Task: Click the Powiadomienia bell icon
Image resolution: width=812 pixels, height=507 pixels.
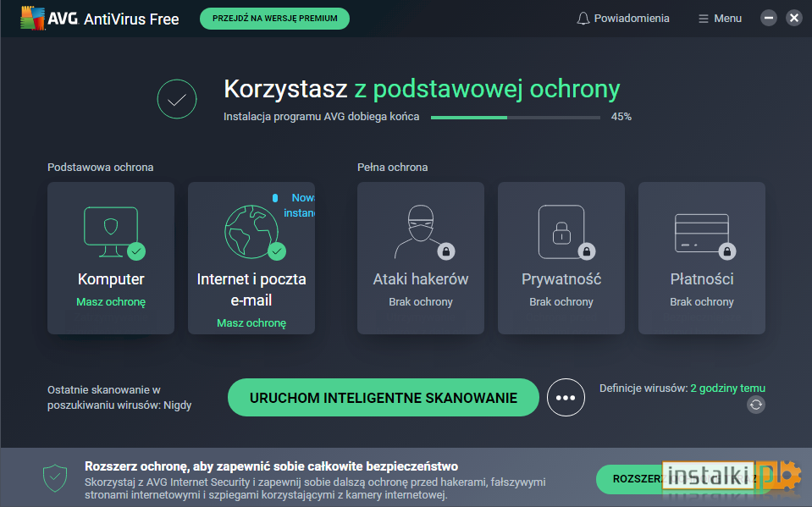Action: click(583, 19)
